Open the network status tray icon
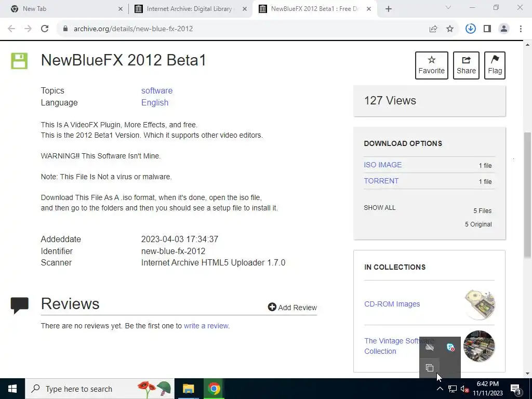 (453, 389)
